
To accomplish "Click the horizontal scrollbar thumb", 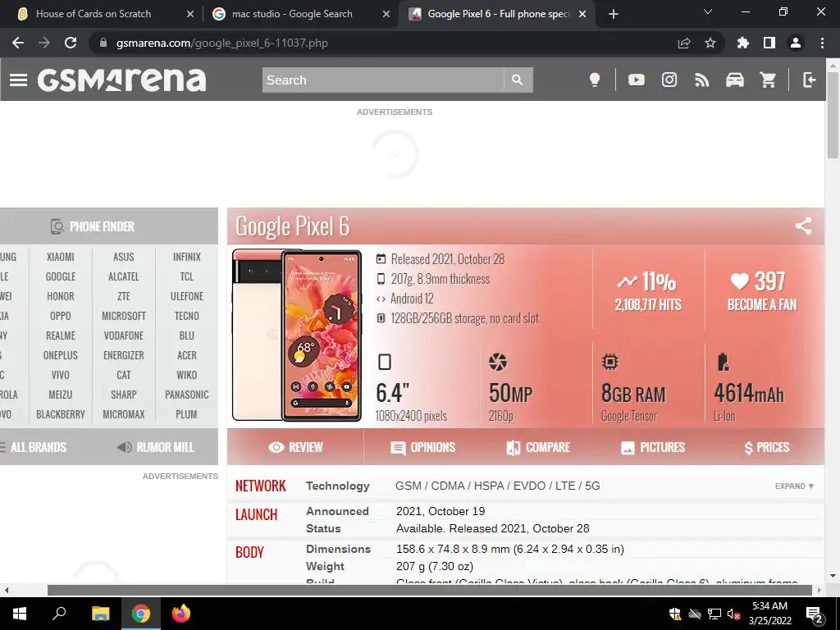I will 430,591.
